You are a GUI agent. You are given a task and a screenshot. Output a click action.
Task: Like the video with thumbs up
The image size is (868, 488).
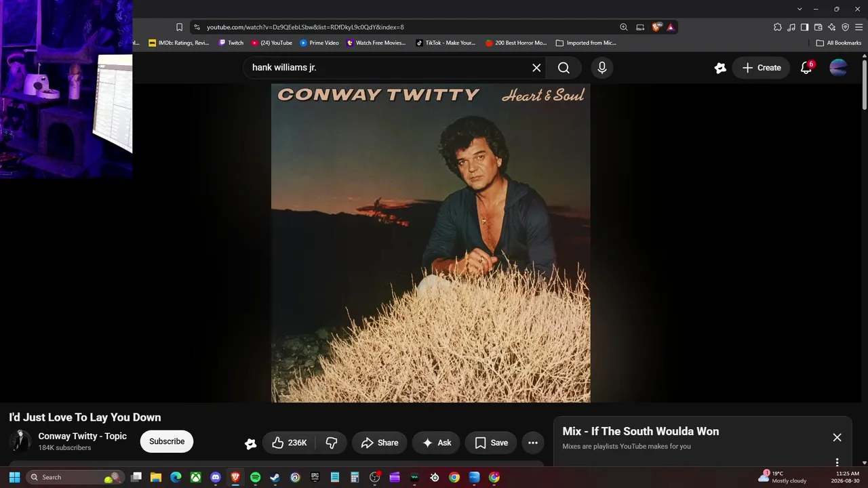(x=289, y=443)
